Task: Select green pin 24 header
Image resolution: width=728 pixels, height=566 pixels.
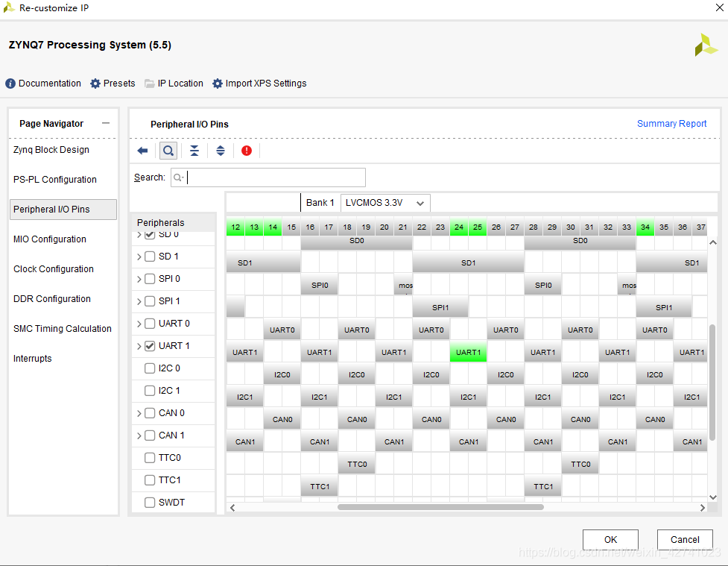Action: [x=459, y=227]
